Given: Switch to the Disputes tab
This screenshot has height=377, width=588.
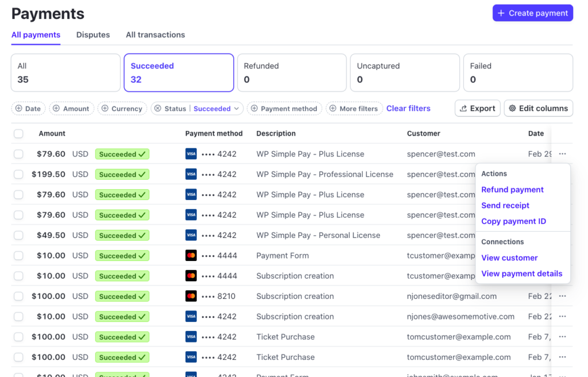Looking at the screenshot, I should 93,34.
